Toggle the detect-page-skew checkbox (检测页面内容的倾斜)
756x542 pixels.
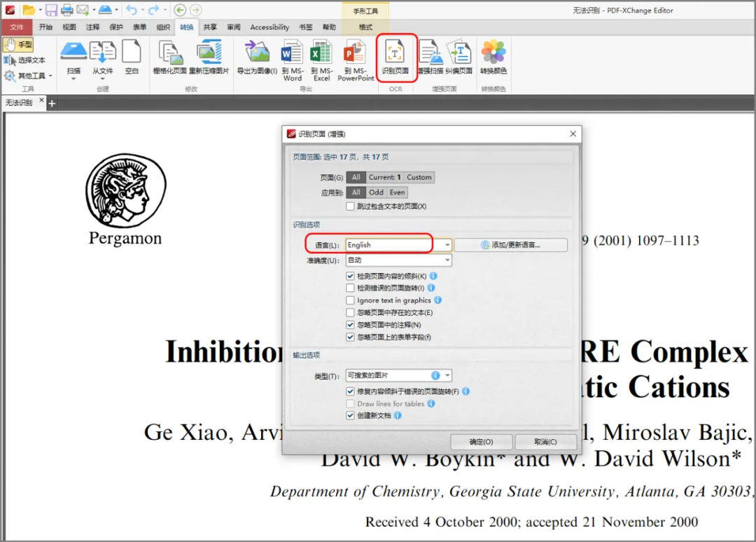[350, 277]
